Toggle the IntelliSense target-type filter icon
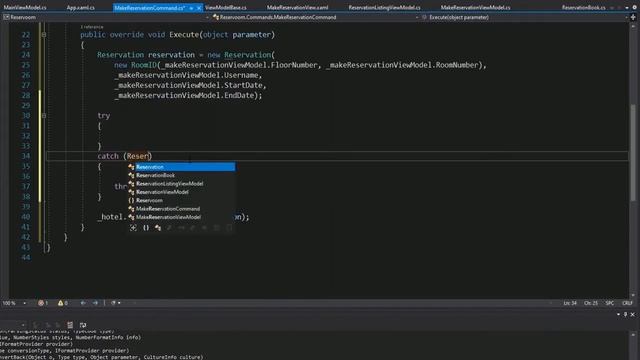Screen dimensions: 640x360 click(x=133, y=228)
